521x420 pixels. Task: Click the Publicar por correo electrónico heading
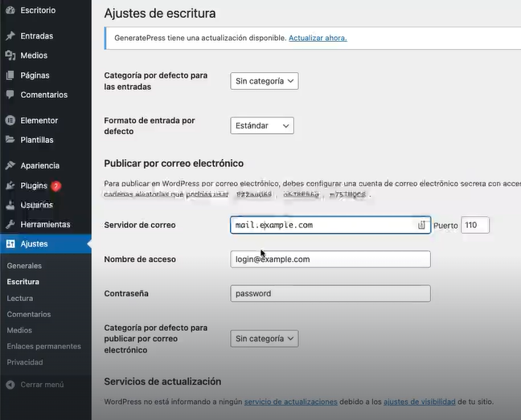click(174, 163)
